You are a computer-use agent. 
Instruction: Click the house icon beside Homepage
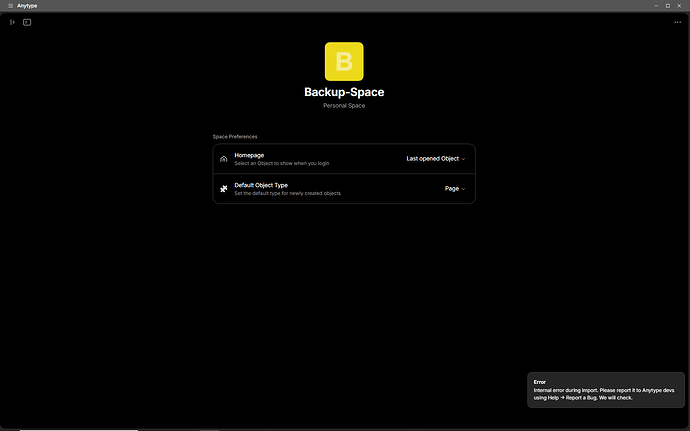pos(224,159)
